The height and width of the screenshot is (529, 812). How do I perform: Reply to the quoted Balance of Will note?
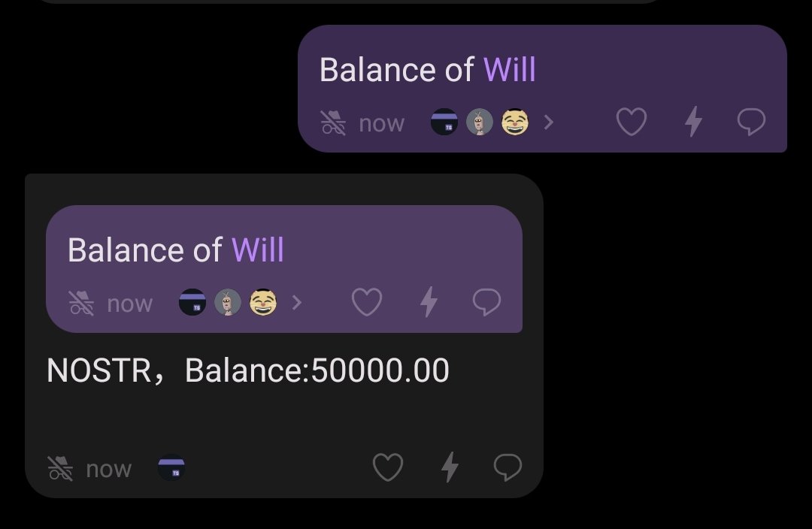pyautogui.click(x=486, y=302)
